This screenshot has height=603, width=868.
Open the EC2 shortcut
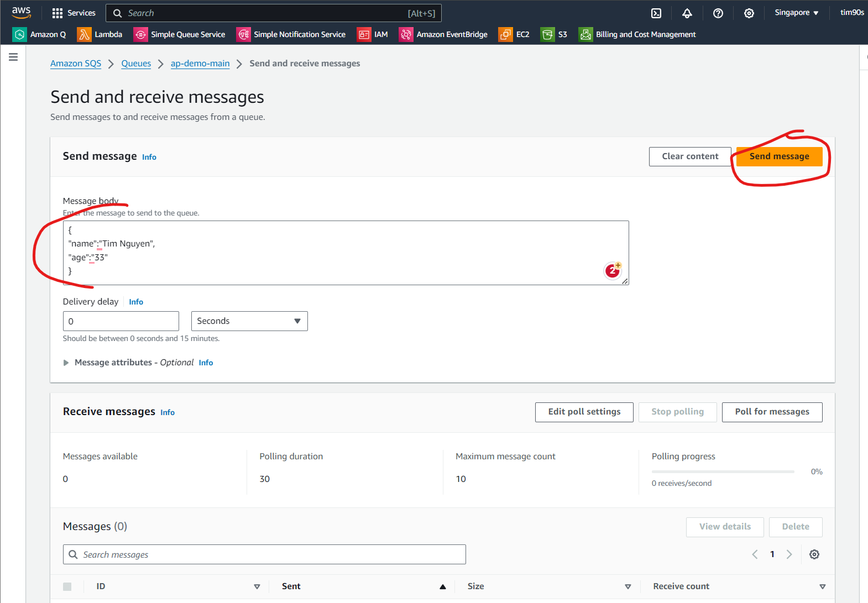tap(514, 34)
